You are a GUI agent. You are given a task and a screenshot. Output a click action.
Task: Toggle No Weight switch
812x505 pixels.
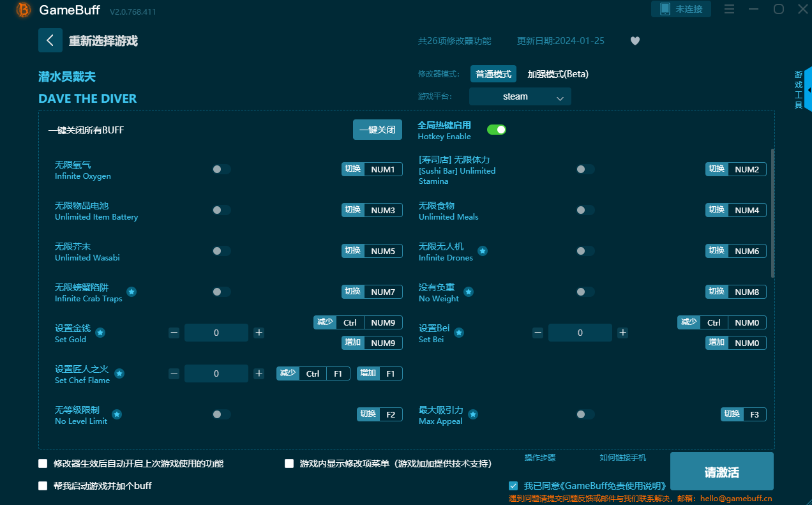pyautogui.click(x=585, y=292)
